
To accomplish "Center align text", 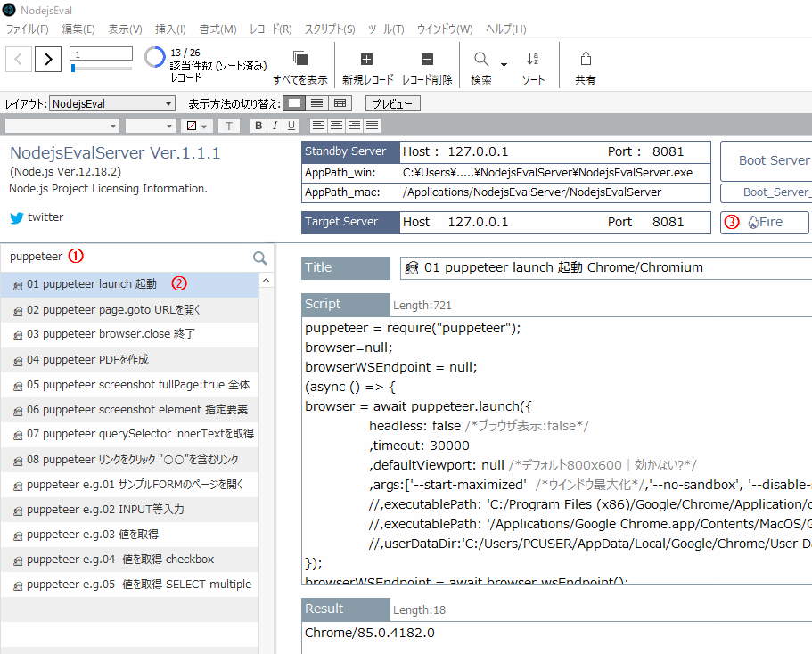I will point(337,126).
